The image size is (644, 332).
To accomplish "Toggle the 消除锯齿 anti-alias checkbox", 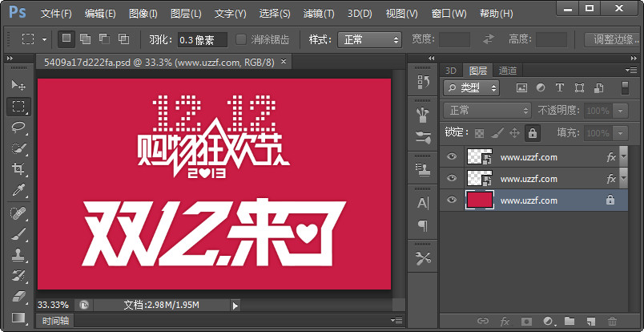I will coord(241,39).
